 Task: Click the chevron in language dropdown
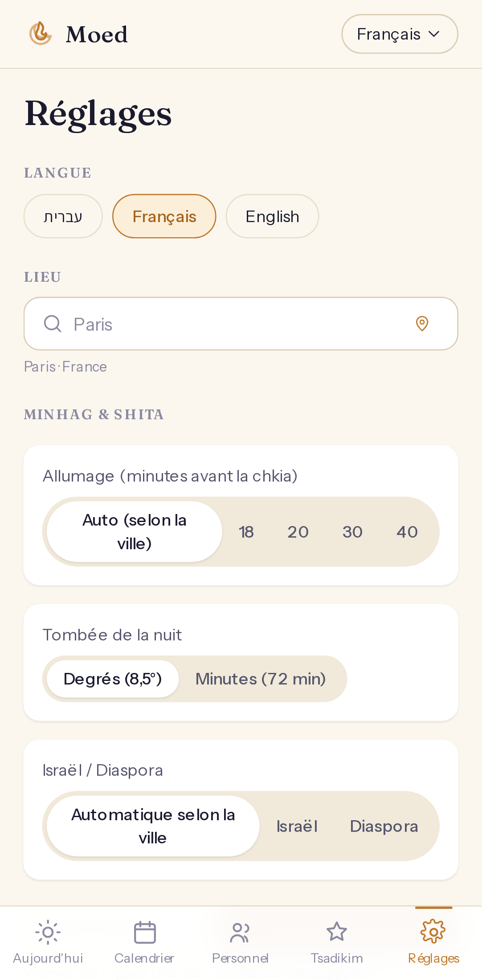(x=434, y=34)
